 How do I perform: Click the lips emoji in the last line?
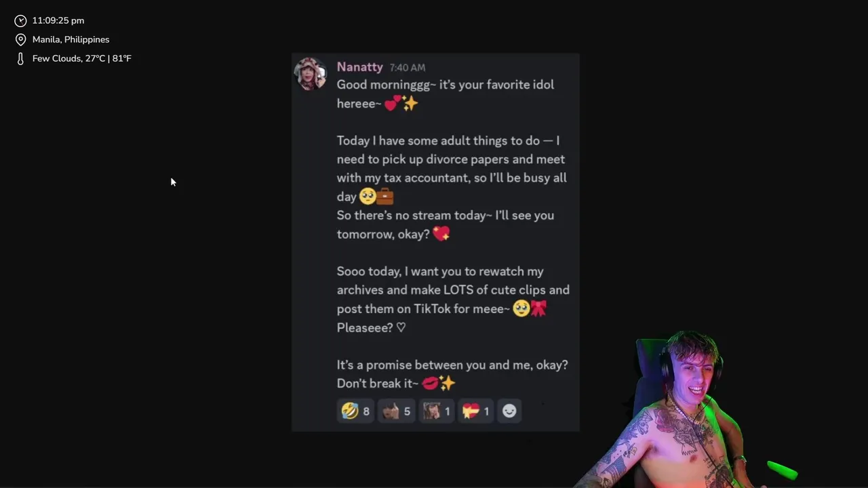tap(430, 384)
